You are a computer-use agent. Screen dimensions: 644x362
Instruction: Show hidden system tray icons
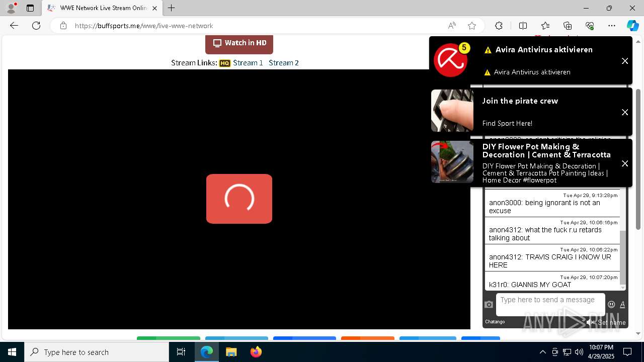pos(542,352)
